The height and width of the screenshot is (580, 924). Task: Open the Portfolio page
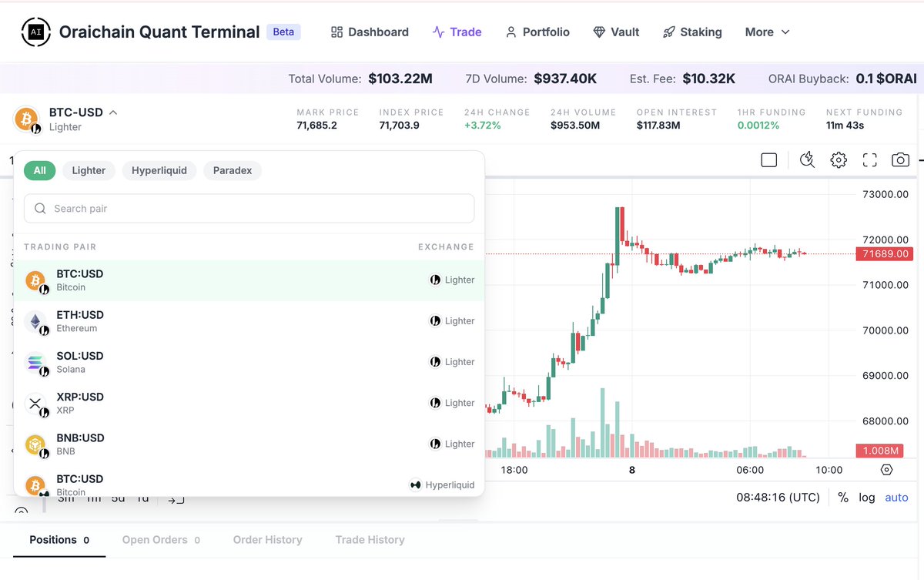tap(537, 32)
